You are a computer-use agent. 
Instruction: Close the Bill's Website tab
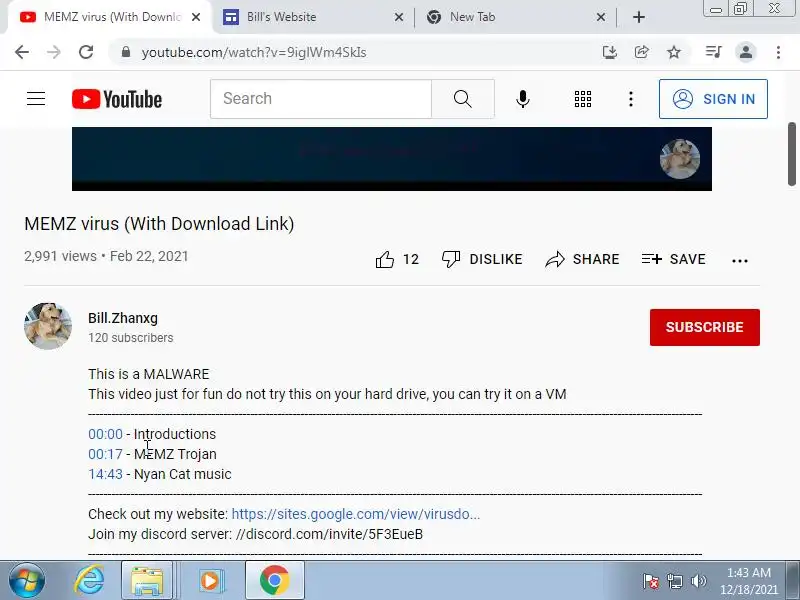(x=399, y=17)
